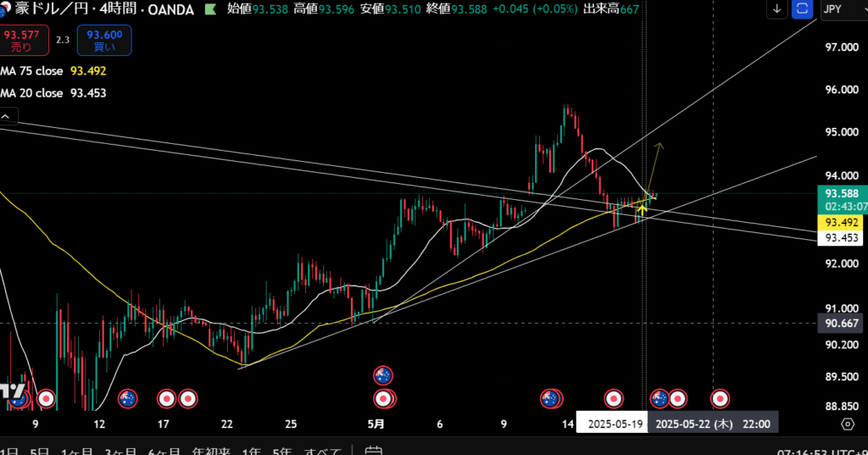Screen dimensions: 868x455
Task: Select the 1年 time range
Action: pyautogui.click(x=251, y=451)
